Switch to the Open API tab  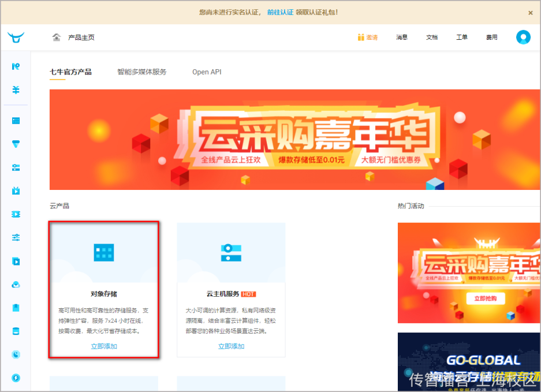click(207, 72)
